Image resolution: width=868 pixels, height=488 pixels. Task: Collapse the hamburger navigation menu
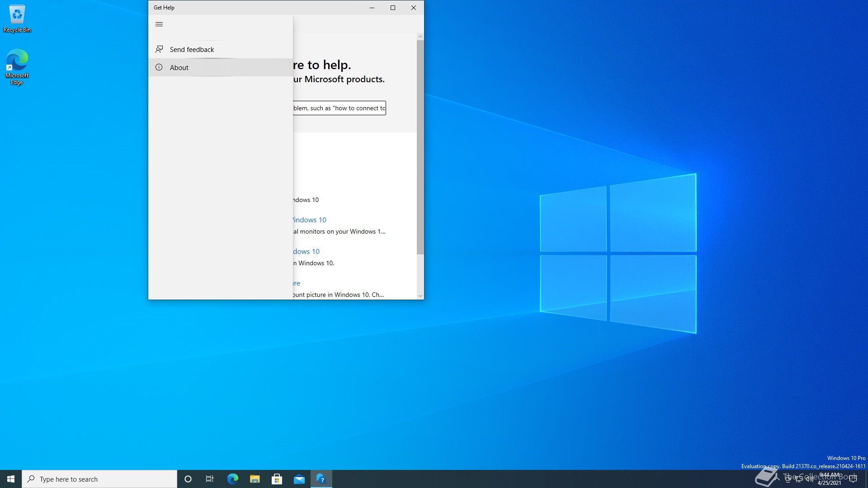[x=159, y=24]
